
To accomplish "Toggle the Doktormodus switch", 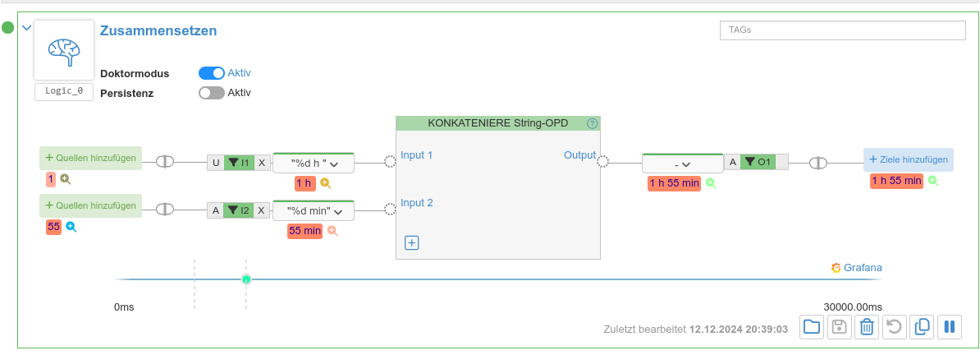I will tap(212, 73).
